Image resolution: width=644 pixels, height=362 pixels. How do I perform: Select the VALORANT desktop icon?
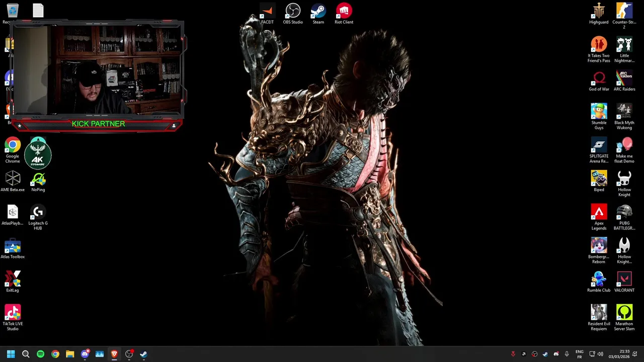point(624,282)
